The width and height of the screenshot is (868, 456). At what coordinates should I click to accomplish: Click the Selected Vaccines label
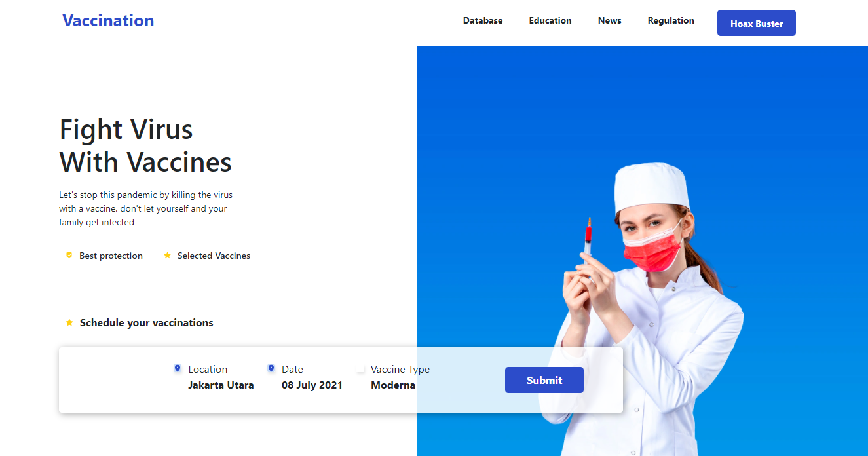click(x=214, y=256)
